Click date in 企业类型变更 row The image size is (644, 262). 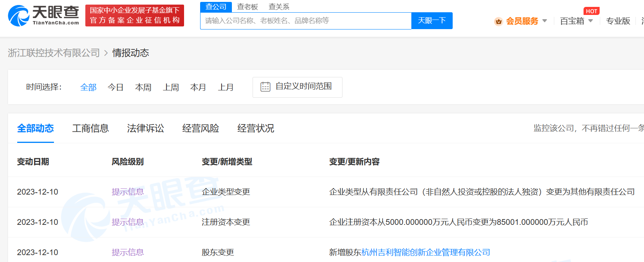pos(37,192)
